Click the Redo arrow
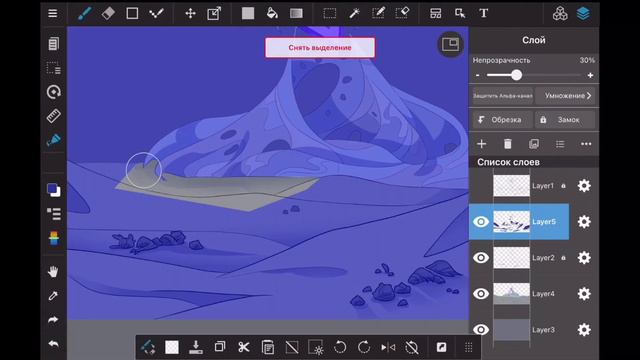 pyautogui.click(x=53, y=320)
